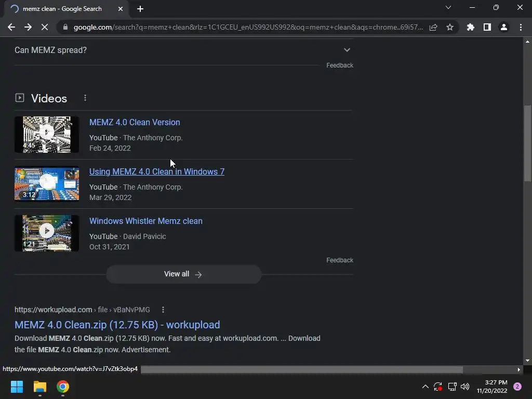The image size is (532, 399).
Task: Go forward with the forward arrow
Action: (28, 27)
